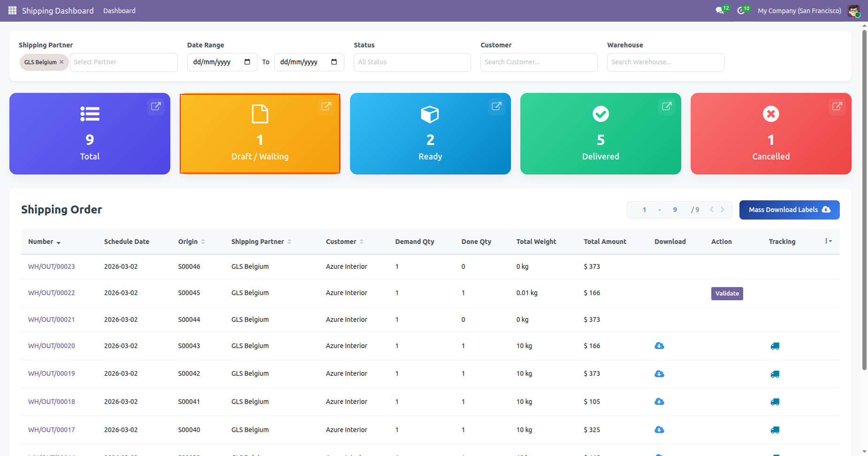Open external link on Total card
Viewport: 868px width, 456px height.
click(156, 106)
